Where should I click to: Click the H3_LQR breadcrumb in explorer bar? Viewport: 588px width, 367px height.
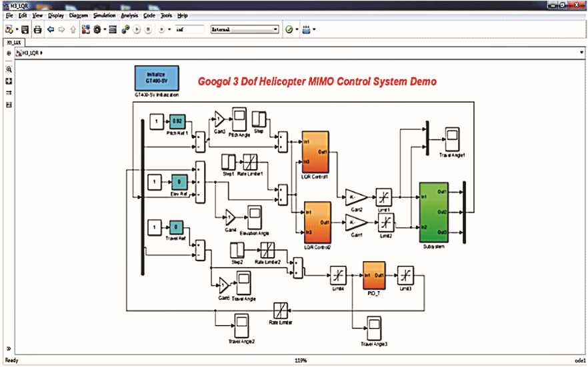pos(29,53)
